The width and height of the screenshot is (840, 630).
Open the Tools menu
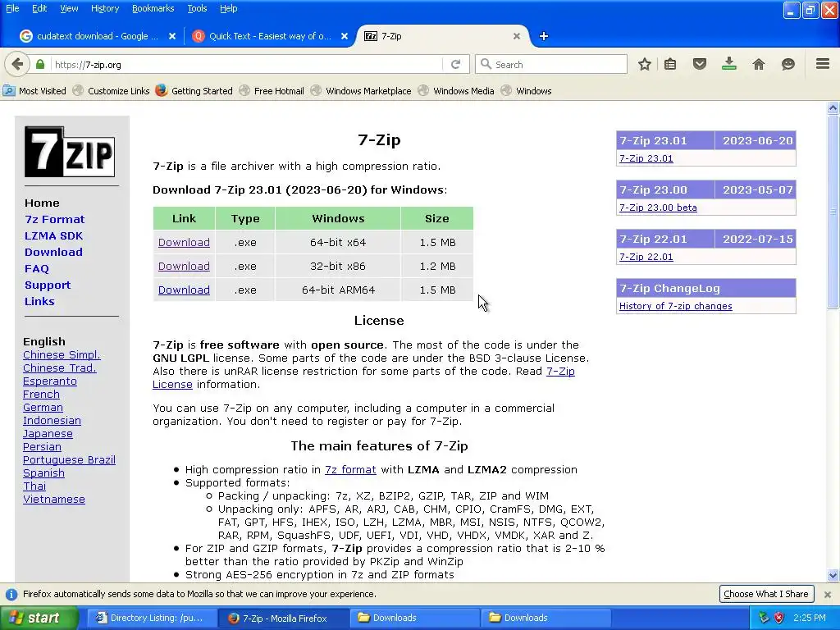pos(197,8)
